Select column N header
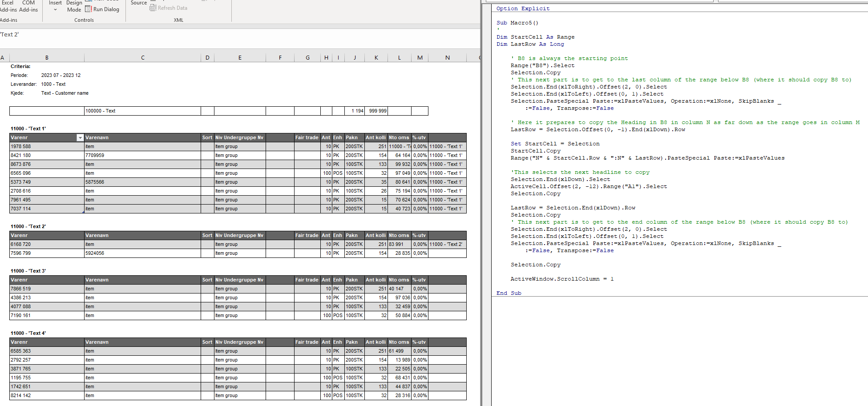The width and height of the screenshot is (868, 406). coord(448,57)
